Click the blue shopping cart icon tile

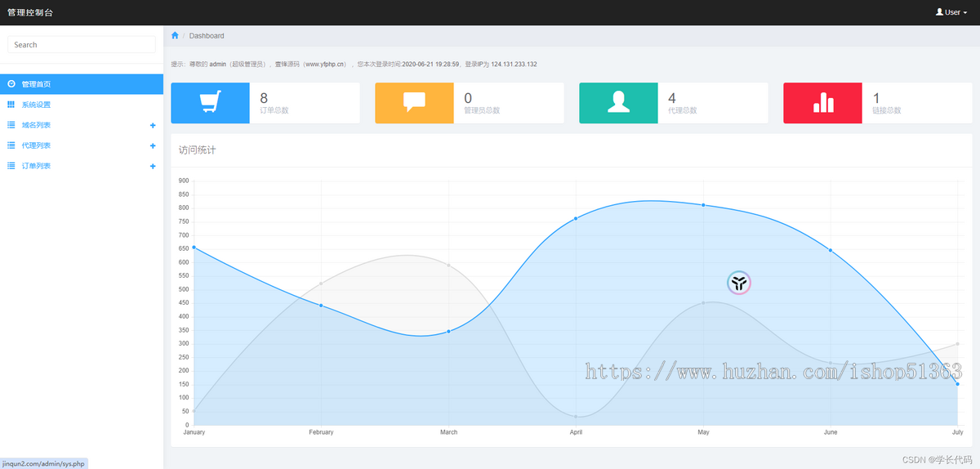tap(211, 103)
